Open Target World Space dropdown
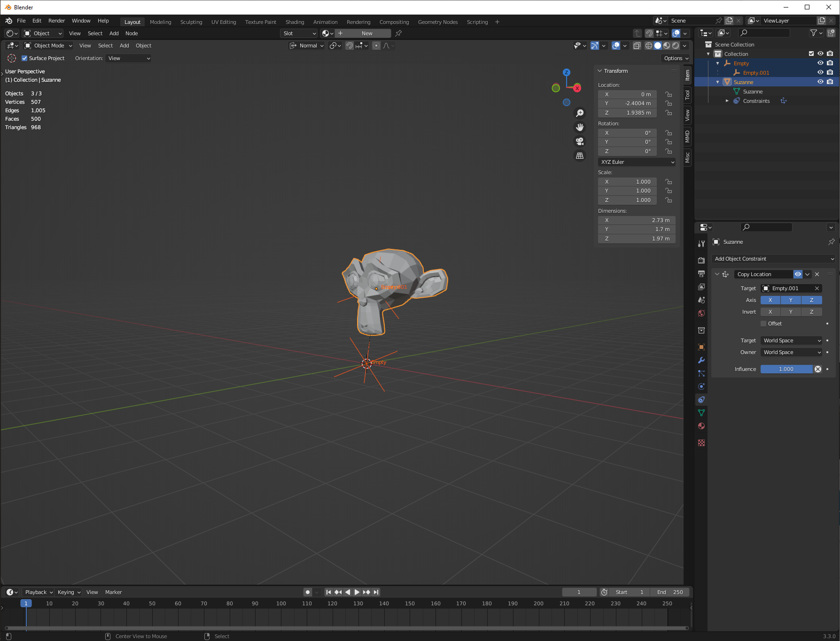This screenshot has height=641, width=840. pos(792,340)
